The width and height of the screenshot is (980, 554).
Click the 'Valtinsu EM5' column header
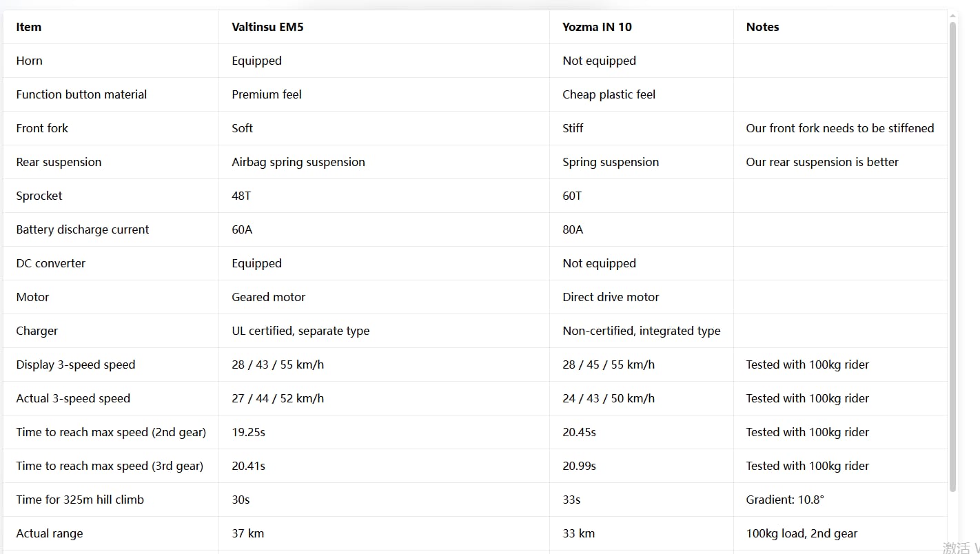pyautogui.click(x=267, y=27)
